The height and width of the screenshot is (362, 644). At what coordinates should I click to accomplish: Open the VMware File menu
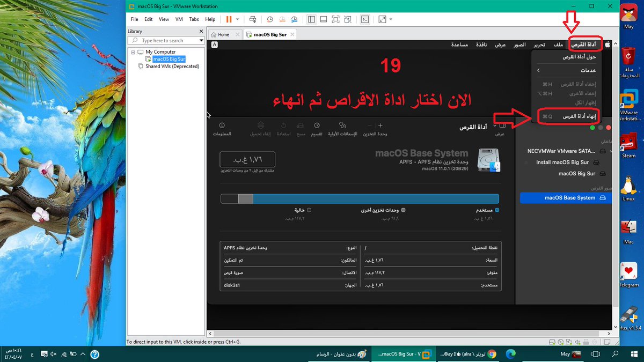coord(135,19)
